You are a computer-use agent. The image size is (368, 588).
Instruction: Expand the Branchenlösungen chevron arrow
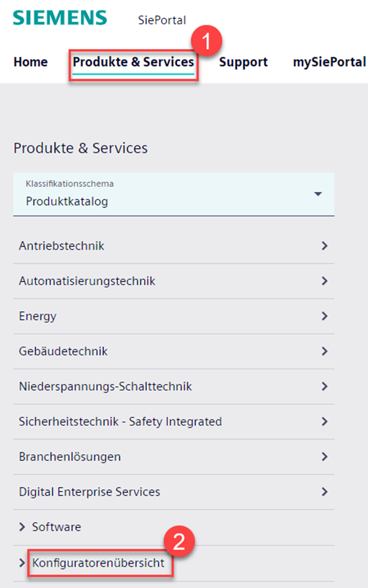(x=325, y=456)
